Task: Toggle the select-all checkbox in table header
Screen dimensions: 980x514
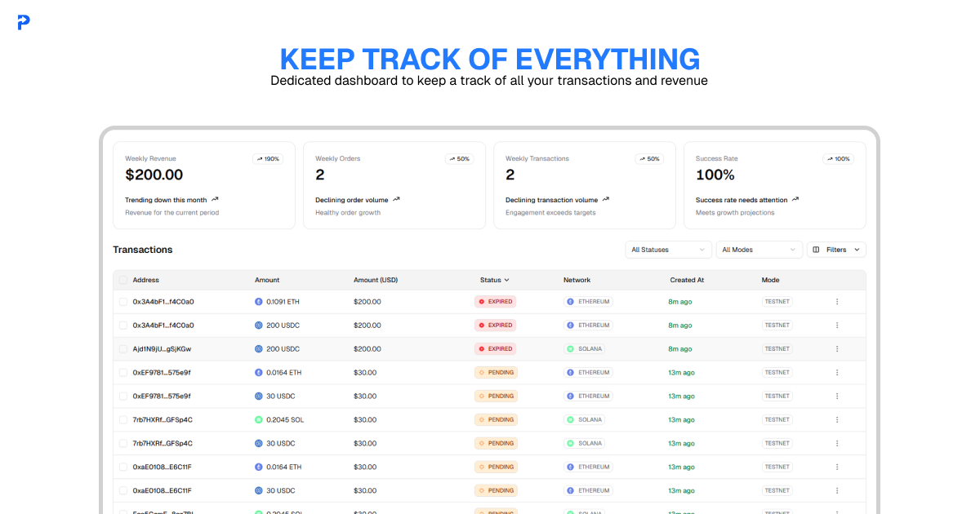Action: tap(123, 280)
